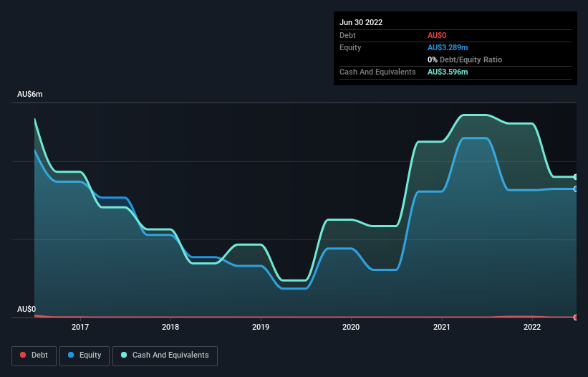Image resolution: width=588 pixels, height=377 pixels.
Task: Click the 0% Debt/Equity Ratio text
Action: click(x=465, y=59)
